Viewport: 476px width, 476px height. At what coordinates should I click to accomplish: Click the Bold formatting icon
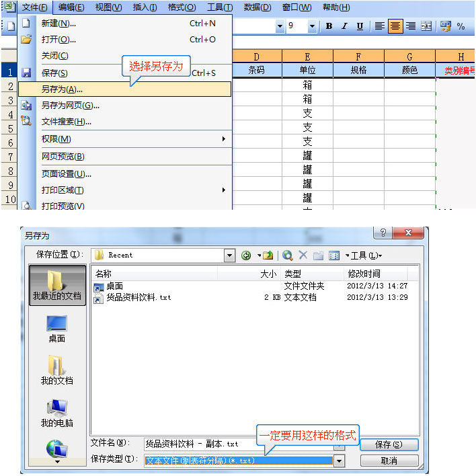(329, 26)
